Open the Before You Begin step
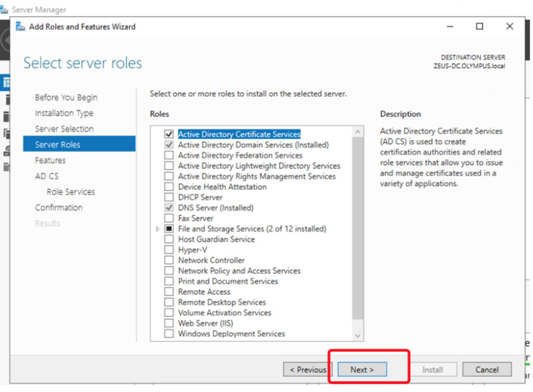The height and width of the screenshot is (392, 533). pyautogui.click(x=66, y=98)
